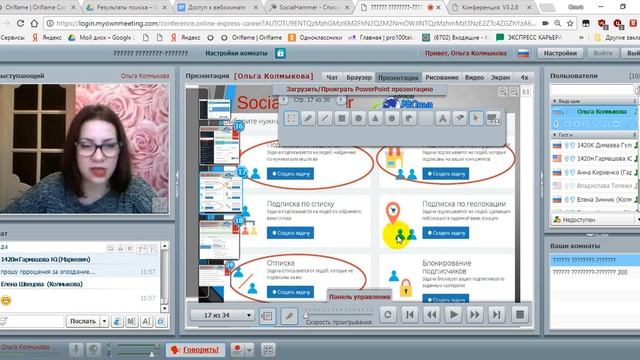Viewport: 640px width, 360px height.
Task: Click the presentation zoom-in magnifier icon
Action: point(503,92)
